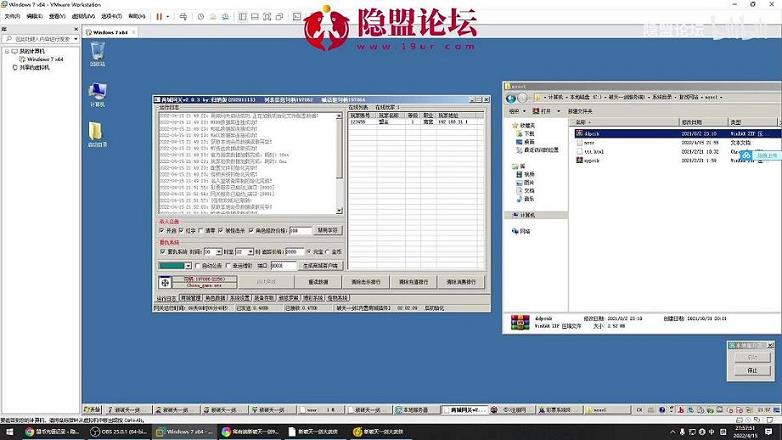Select the yellow folder desktop icon
This screenshot has width=782, height=440.
click(x=97, y=135)
